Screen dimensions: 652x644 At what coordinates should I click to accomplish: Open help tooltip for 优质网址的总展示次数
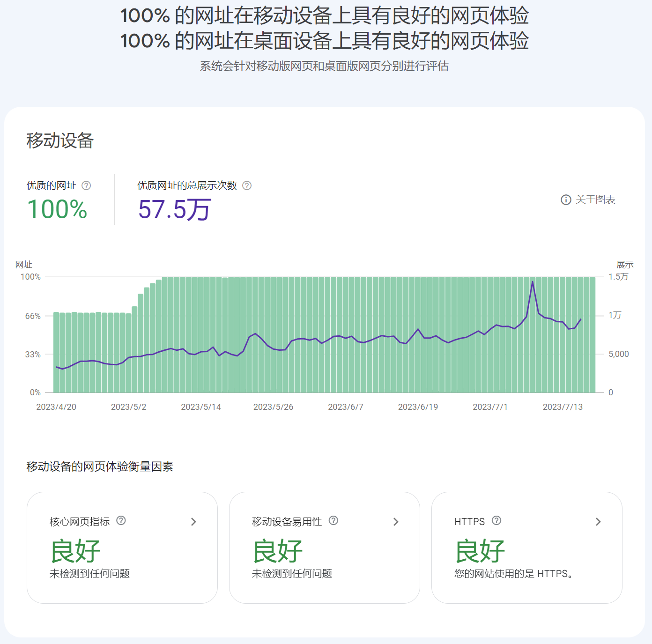pos(246,185)
